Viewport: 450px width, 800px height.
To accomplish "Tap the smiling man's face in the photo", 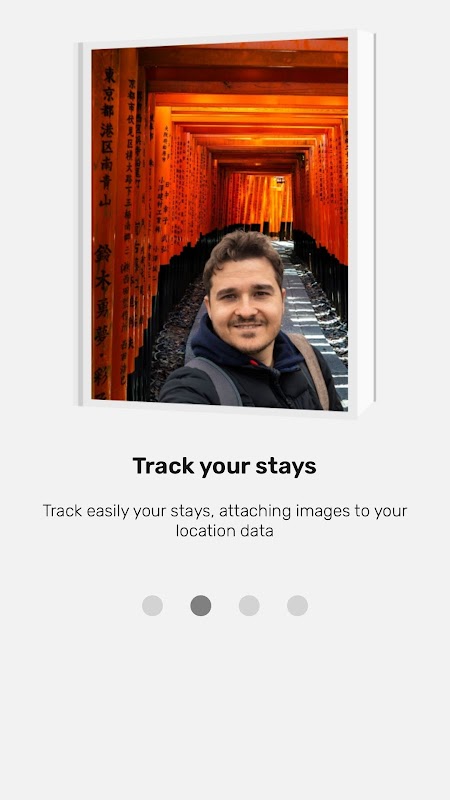I will click(244, 306).
